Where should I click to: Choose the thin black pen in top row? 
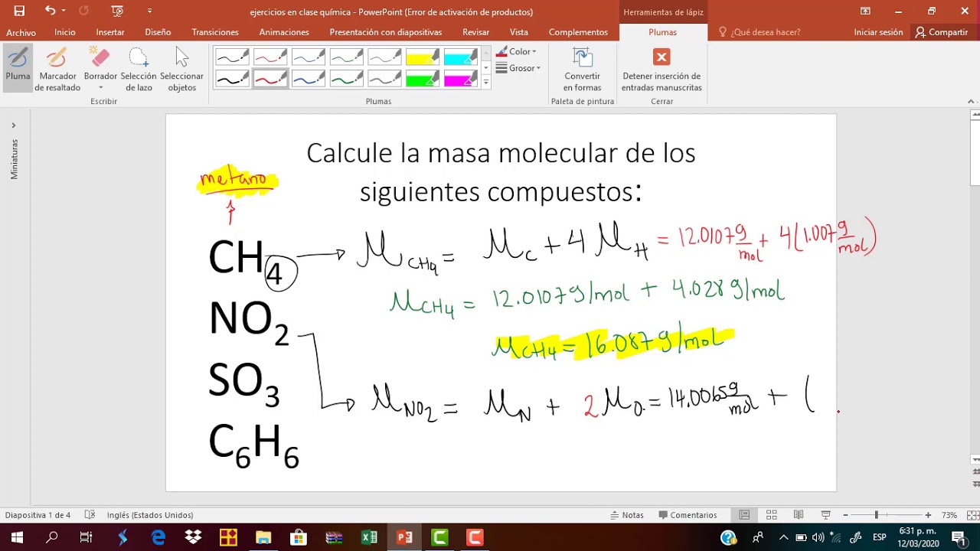[x=232, y=57]
